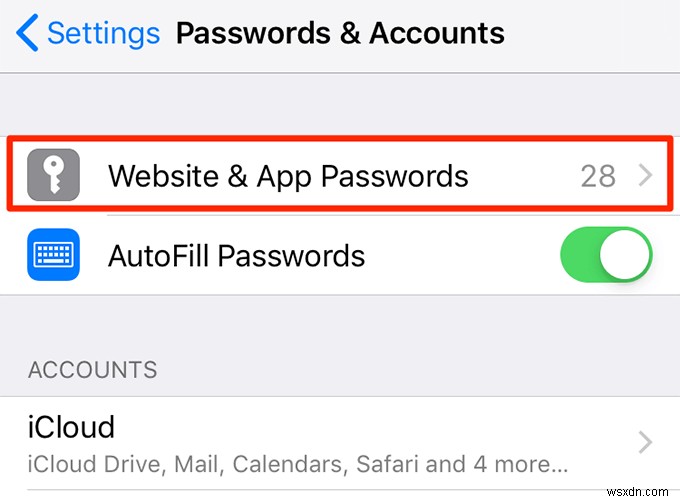Click the word Passwords in AutoFill row
Screen dimensions: 680x502
click(291, 255)
